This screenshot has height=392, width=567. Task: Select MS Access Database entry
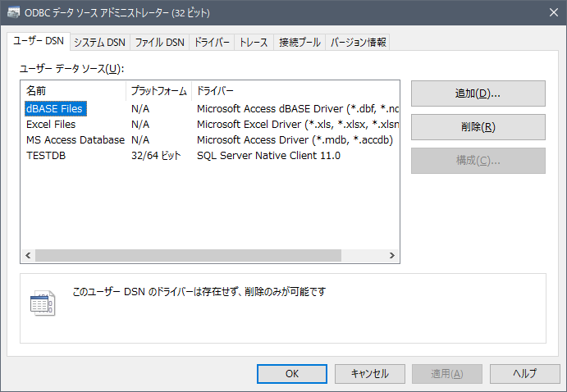(75, 139)
